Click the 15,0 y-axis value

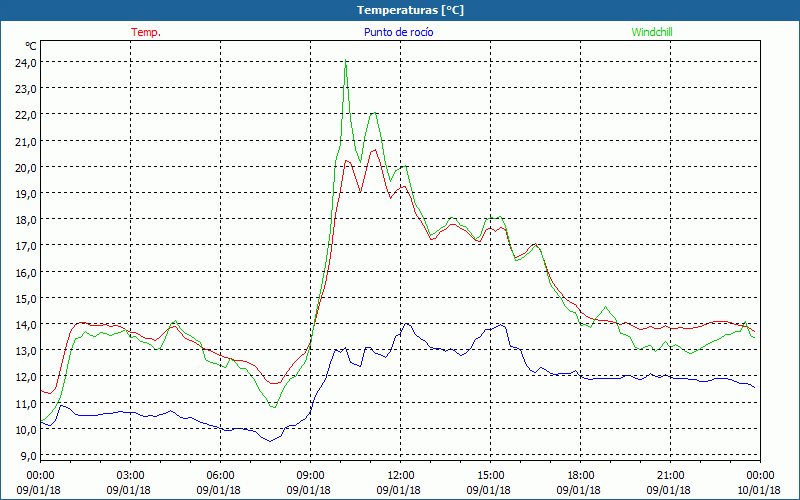25,298
